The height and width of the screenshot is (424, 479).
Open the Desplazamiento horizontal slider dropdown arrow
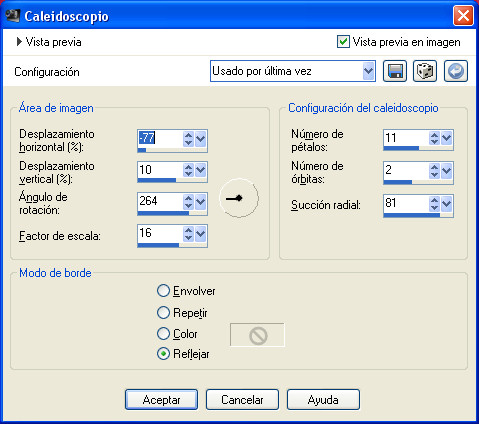[200, 139]
